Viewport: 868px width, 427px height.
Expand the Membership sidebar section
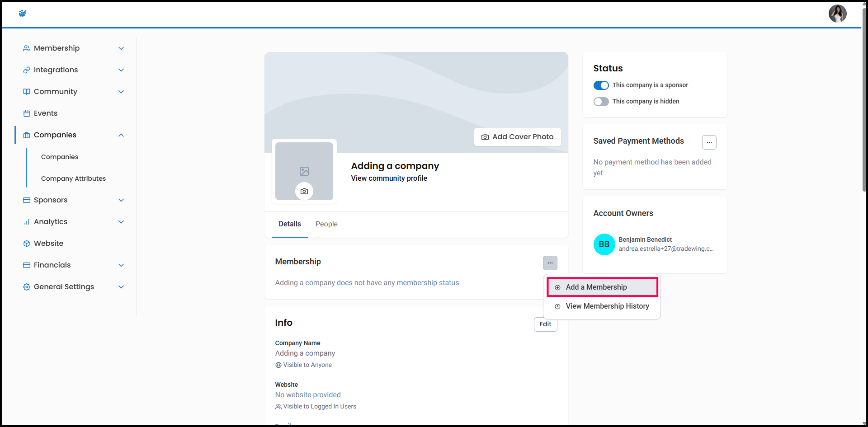[x=121, y=48]
